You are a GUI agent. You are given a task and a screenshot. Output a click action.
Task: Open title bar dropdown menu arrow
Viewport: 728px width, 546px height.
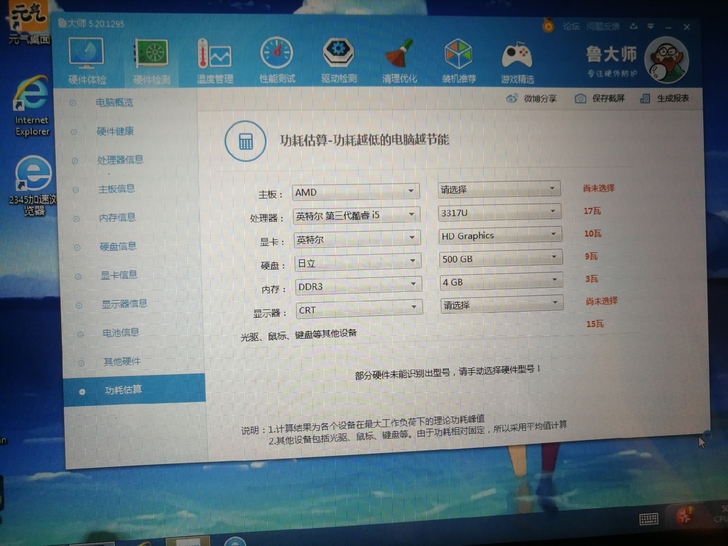click(650, 26)
